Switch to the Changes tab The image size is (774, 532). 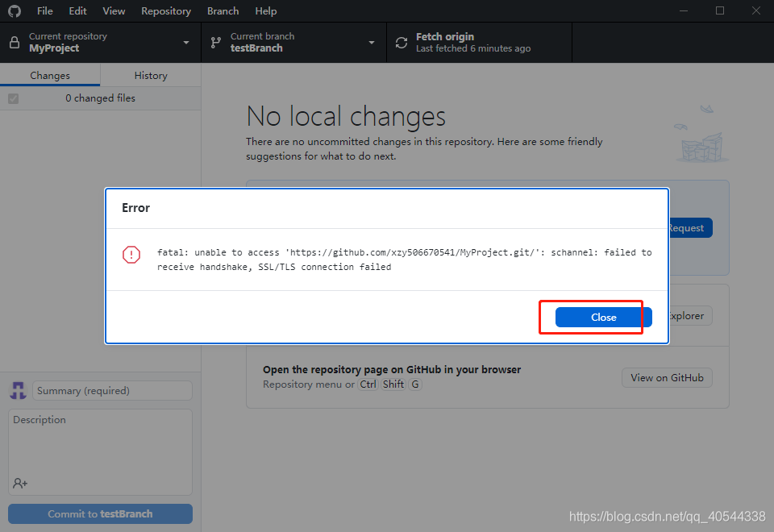(x=50, y=76)
